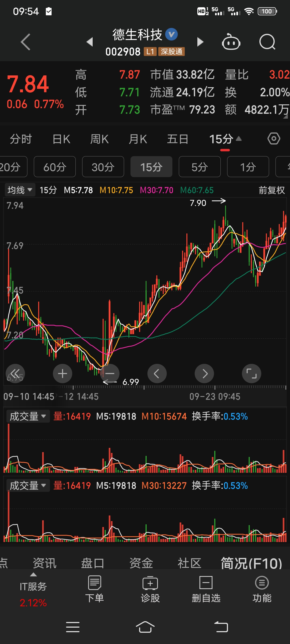Select 60分 period button
290x644 pixels.
point(55,167)
